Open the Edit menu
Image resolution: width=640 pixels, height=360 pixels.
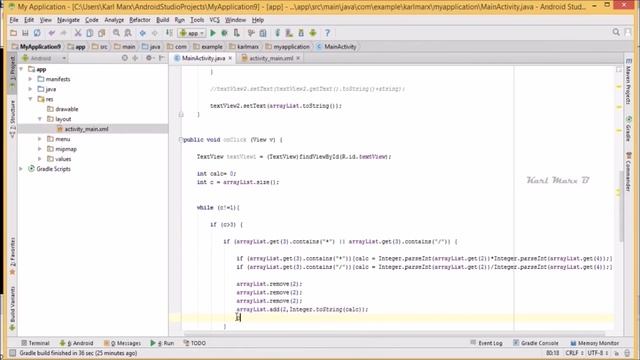point(29,20)
